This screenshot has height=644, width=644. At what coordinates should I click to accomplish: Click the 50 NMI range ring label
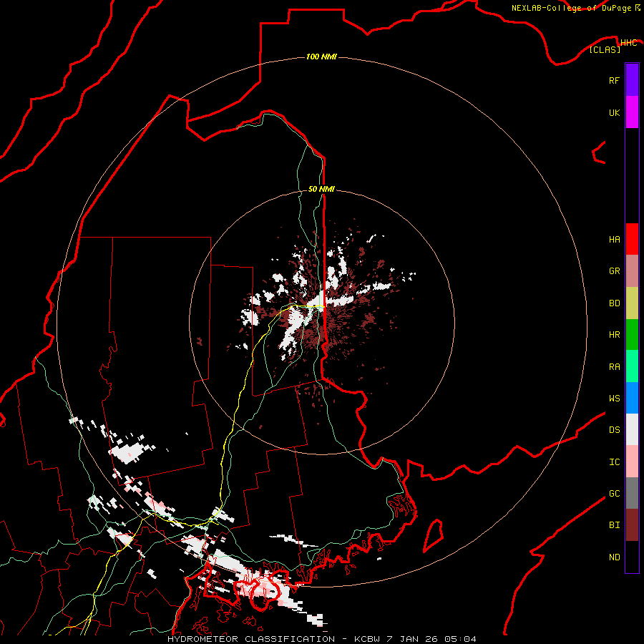click(321, 189)
